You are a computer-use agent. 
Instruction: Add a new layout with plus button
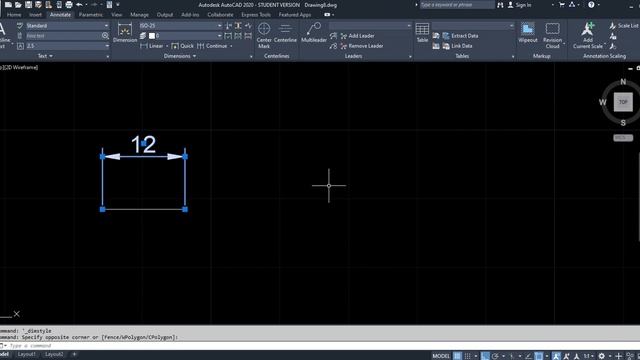tap(74, 354)
